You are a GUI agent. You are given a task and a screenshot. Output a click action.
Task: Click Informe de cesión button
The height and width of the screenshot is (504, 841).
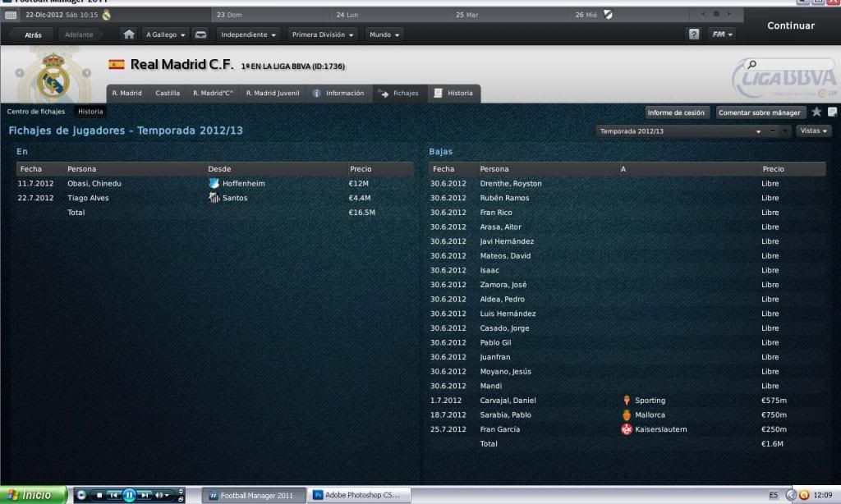[676, 112]
